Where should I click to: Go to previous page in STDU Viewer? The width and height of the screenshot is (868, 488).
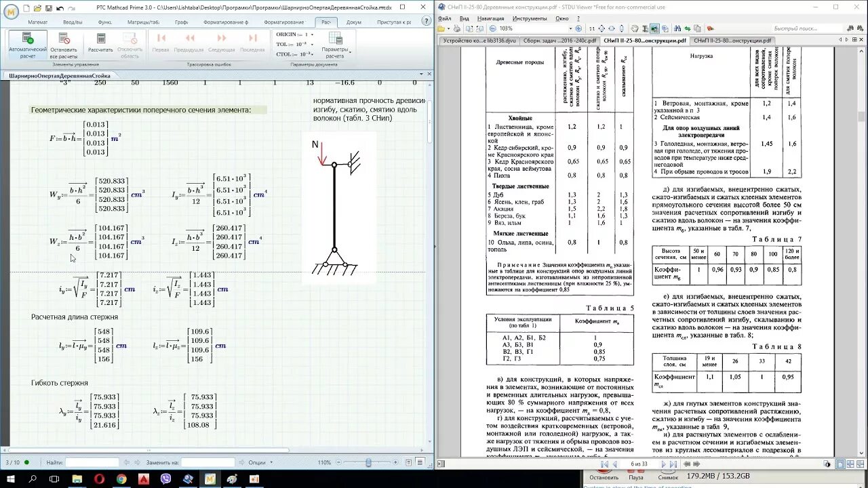coord(614,464)
